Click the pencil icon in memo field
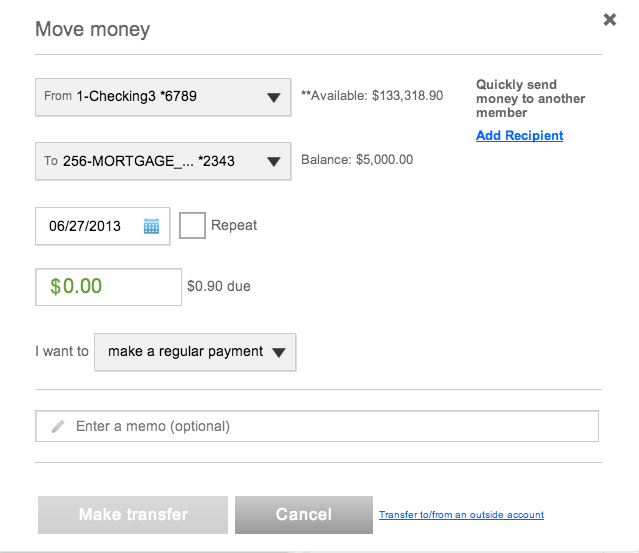639x553 pixels. [57, 426]
